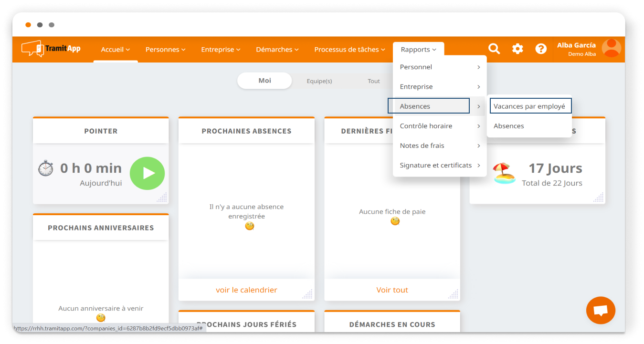The width and height of the screenshot is (644, 344).
Task: Open search with the magnifier icon
Action: 494,49
